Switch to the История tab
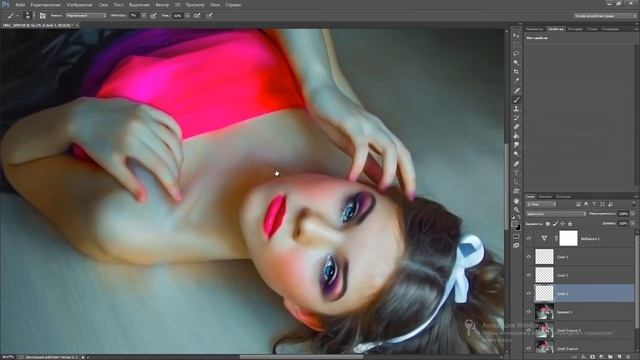 click(x=575, y=29)
